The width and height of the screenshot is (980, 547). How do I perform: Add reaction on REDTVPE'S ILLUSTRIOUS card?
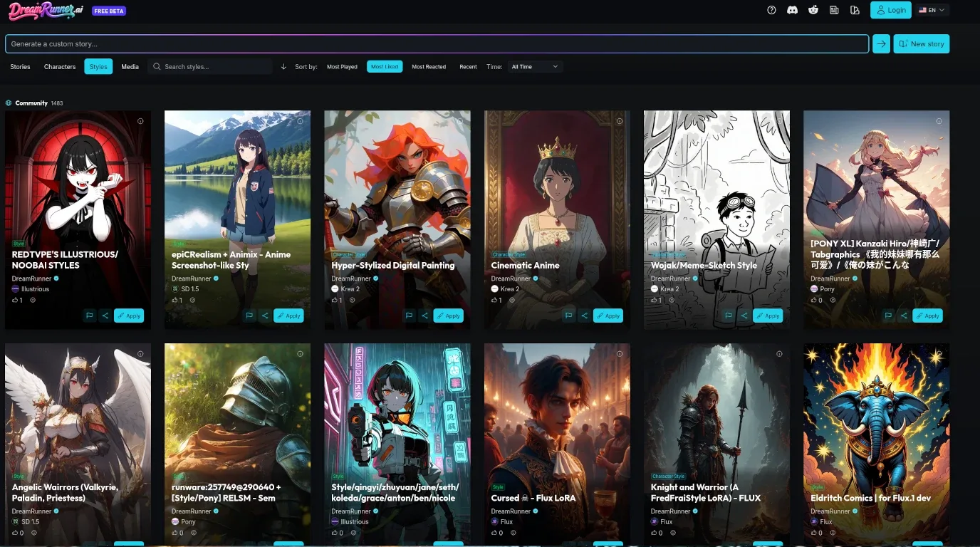coord(33,300)
